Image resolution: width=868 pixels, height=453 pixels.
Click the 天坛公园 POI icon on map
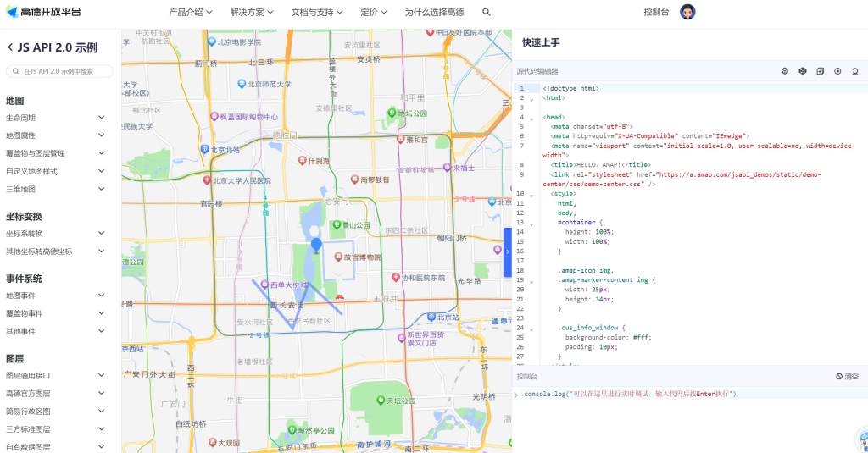coord(381,400)
